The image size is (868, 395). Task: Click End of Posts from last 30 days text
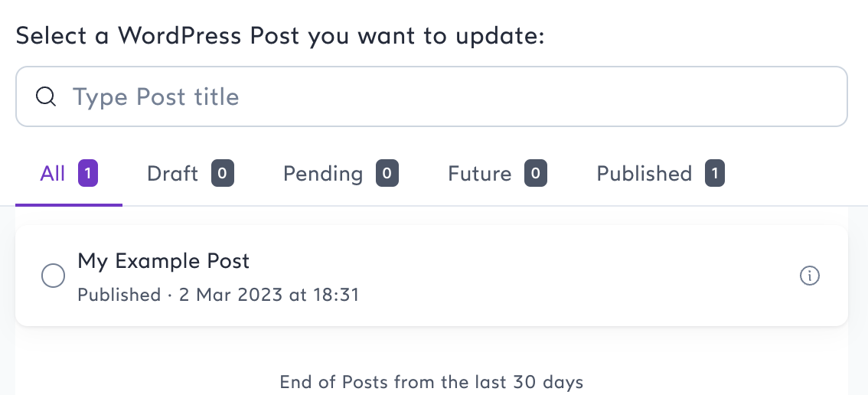pyautogui.click(x=432, y=381)
